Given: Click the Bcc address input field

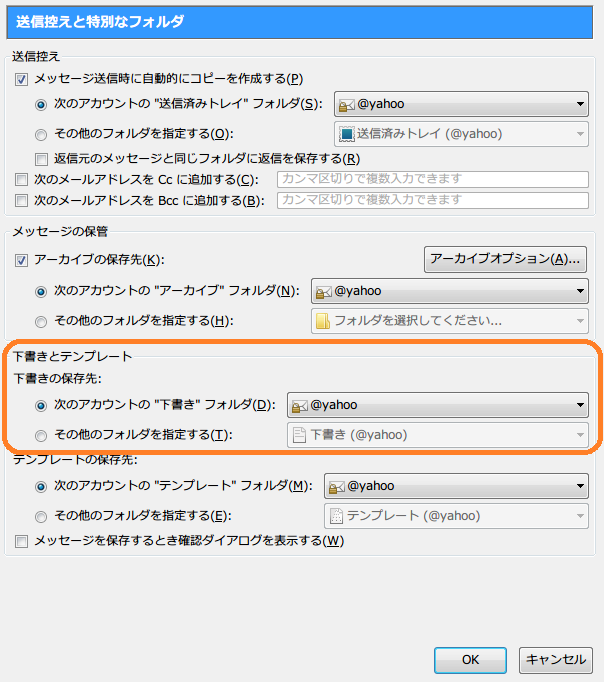Looking at the screenshot, I should 432,201.
